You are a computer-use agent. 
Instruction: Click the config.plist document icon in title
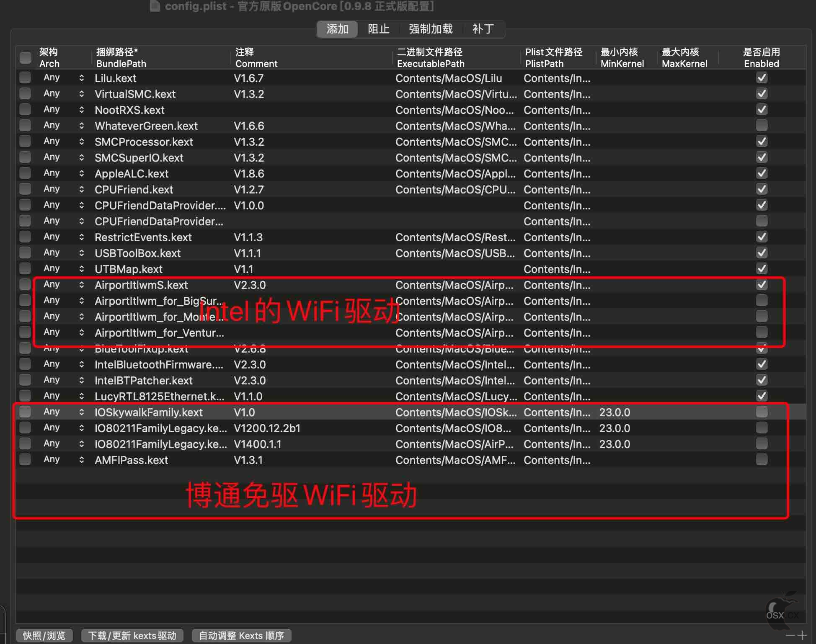155,6
